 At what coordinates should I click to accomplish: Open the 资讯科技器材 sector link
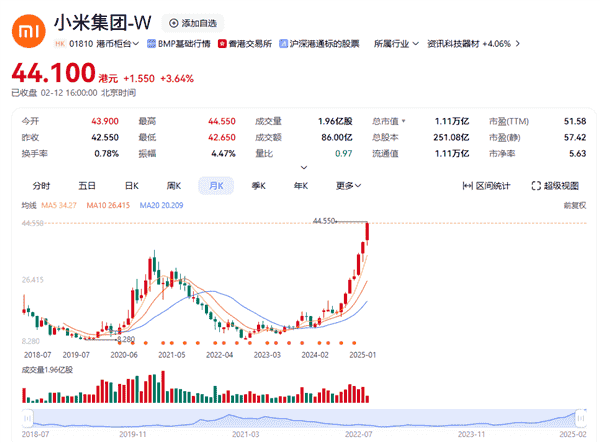pos(454,44)
